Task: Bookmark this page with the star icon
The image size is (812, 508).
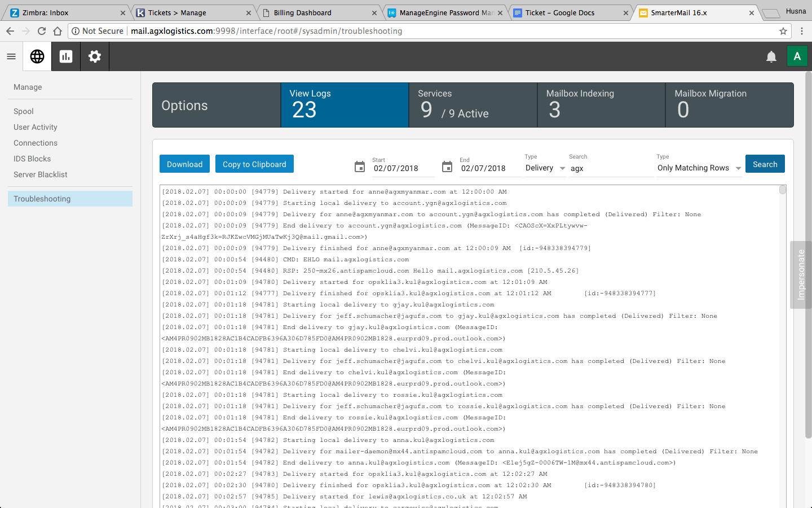Action: coord(783,31)
